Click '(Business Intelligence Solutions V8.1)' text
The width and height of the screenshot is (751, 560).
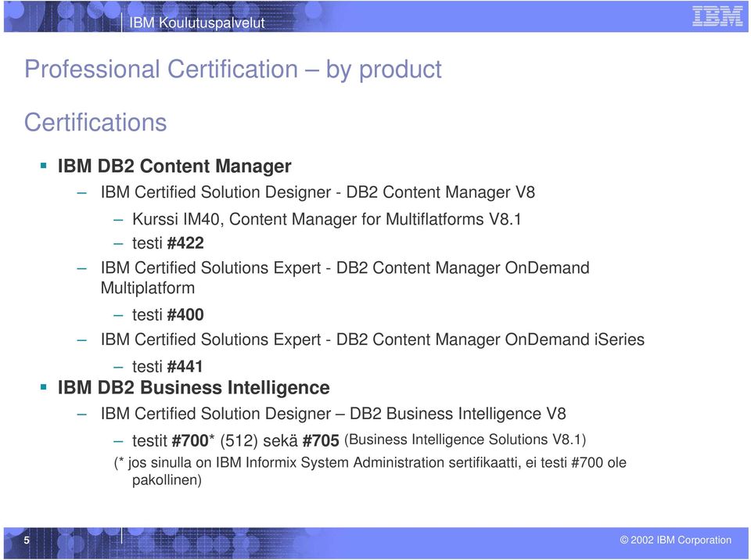click(465, 440)
